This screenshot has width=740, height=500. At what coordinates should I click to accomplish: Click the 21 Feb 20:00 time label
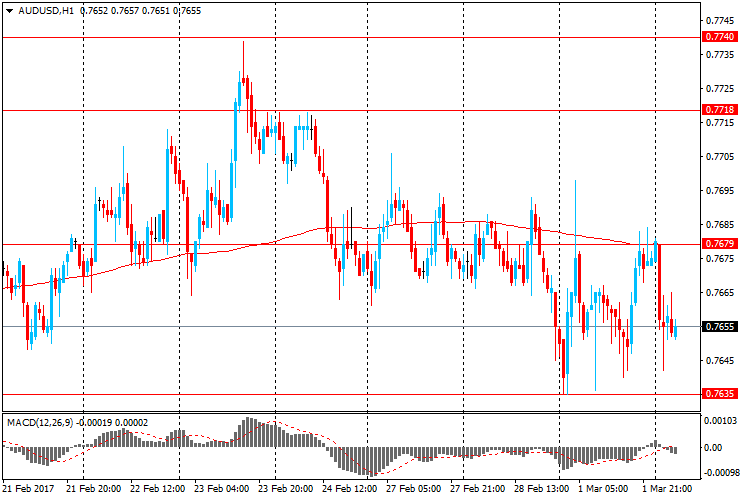(x=93, y=488)
